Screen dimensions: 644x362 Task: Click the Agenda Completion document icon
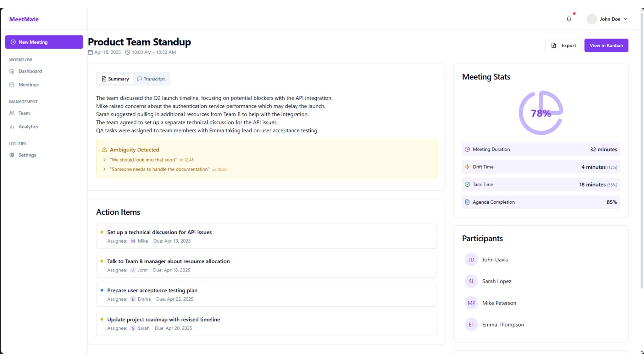pyautogui.click(x=467, y=202)
